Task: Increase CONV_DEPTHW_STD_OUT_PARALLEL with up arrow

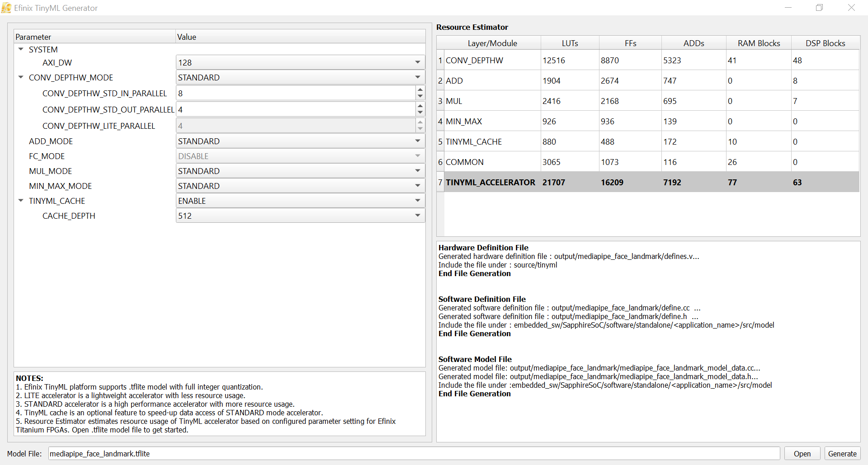Action: coord(420,106)
